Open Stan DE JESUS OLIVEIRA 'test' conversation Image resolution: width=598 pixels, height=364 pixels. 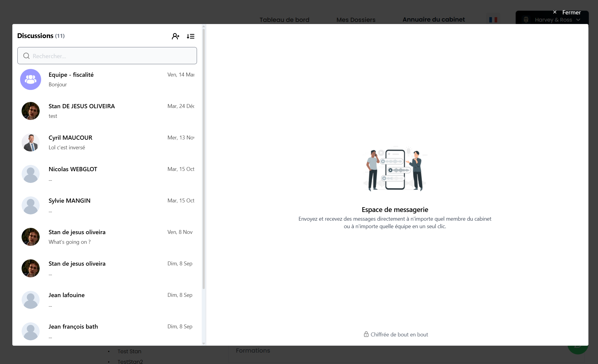[x=107, y=111]
